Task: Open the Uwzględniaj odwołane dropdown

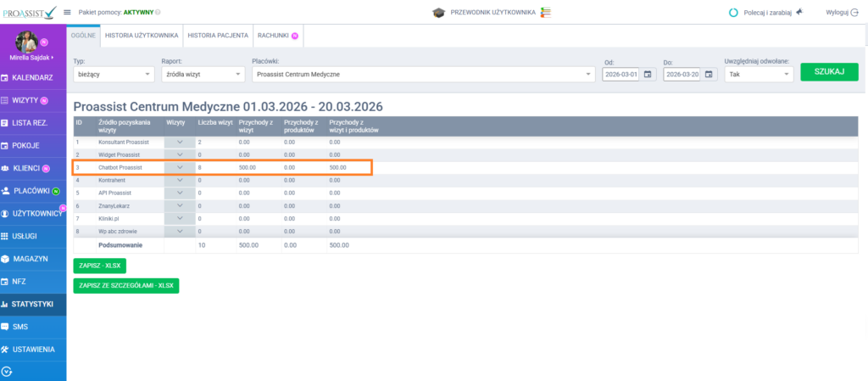Action: pyautogui.click(x=759, y=75)
